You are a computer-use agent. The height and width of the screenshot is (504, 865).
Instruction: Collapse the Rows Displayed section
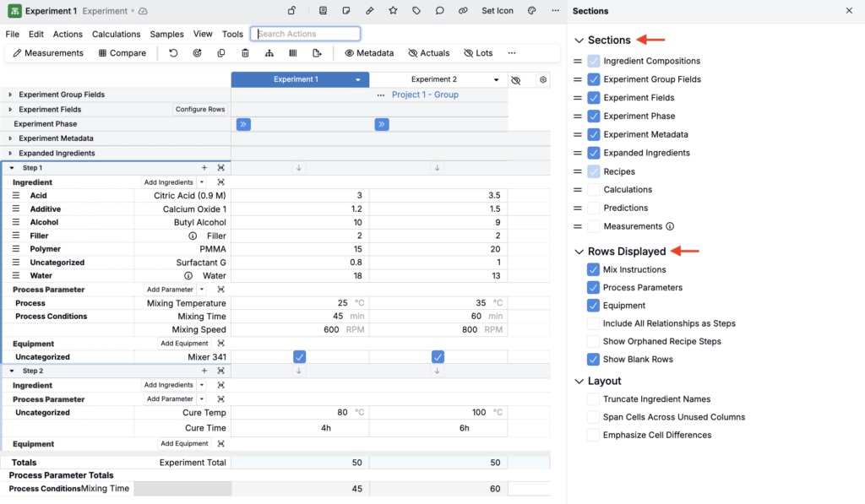pos(579,252)
